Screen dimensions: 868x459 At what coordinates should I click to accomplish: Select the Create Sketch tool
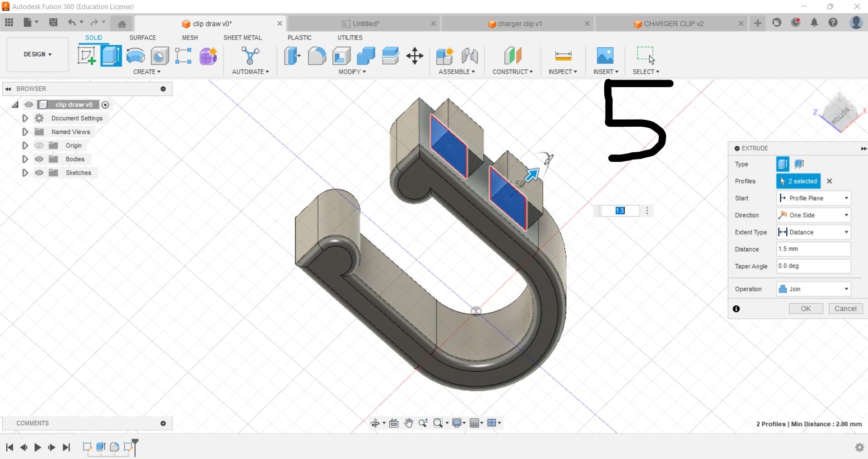86,56
